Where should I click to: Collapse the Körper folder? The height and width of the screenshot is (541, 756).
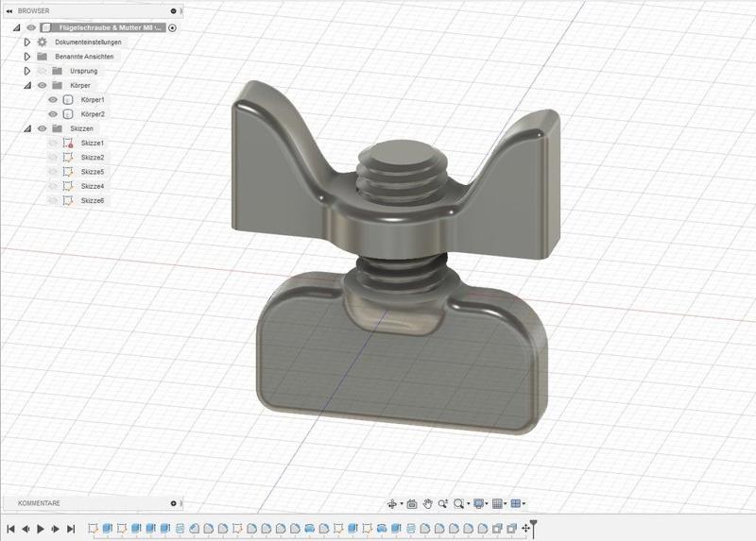[x=27, y=85]
